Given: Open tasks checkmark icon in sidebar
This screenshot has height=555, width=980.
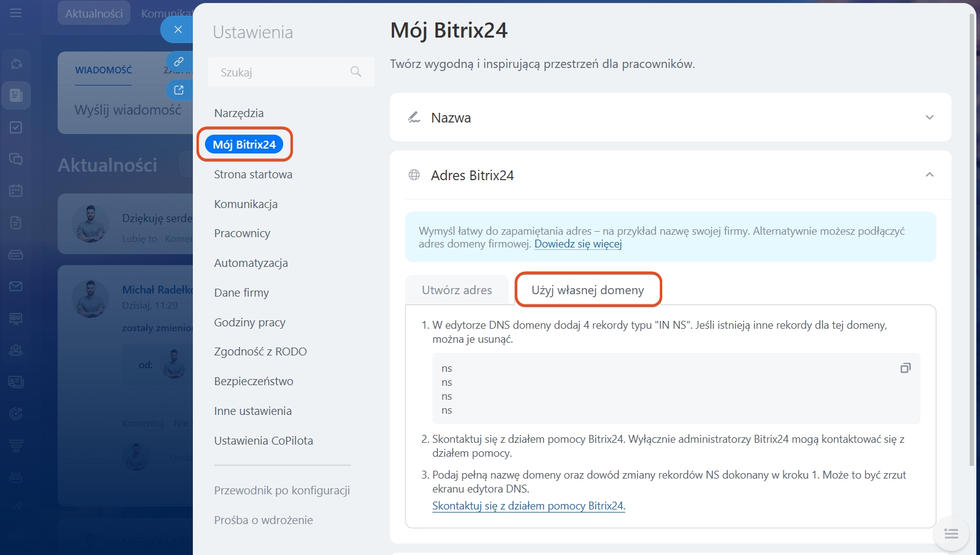Looking at the screenshot, I should click(16, 127).
